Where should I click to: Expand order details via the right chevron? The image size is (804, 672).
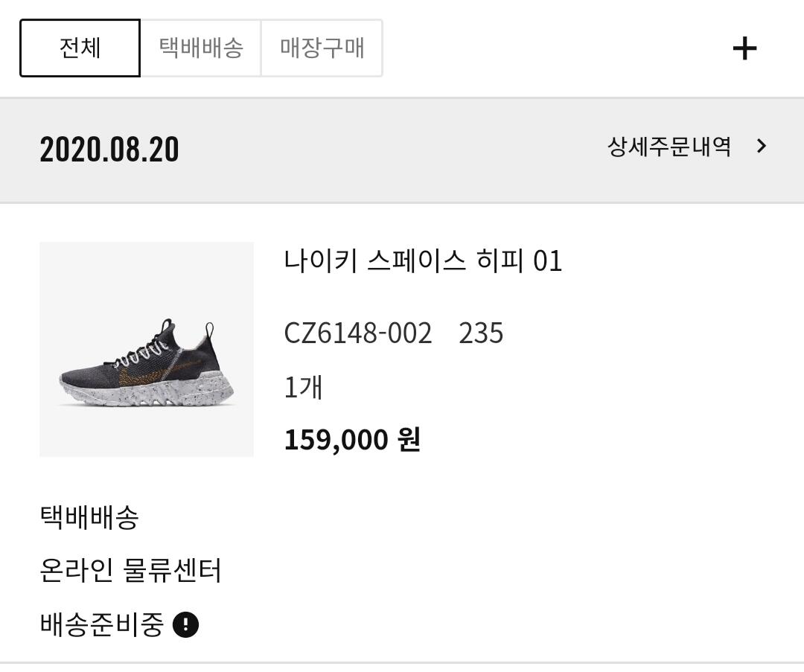coord(761,147)
